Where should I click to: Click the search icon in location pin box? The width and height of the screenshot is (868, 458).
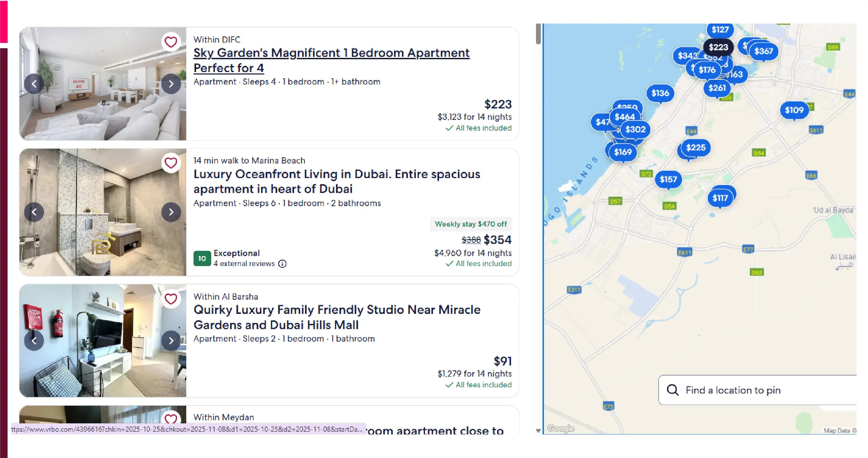(672, 390)
